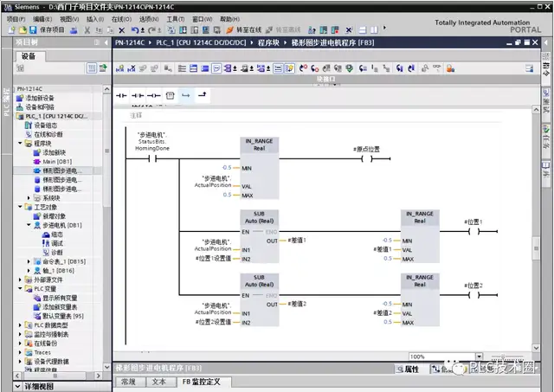The height and width of the screenshot is (392, 554).
Task: Switch to the 常规 General tab
Action: pyautogui.click(x=128, y=381)
